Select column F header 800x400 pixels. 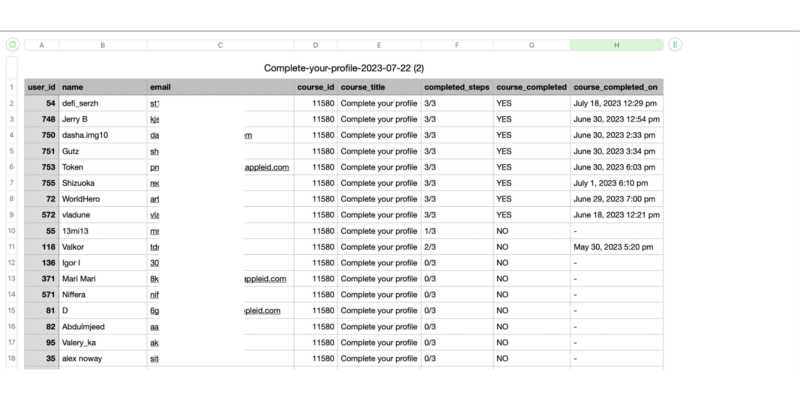pyautogui.click(x=457, y=45)
